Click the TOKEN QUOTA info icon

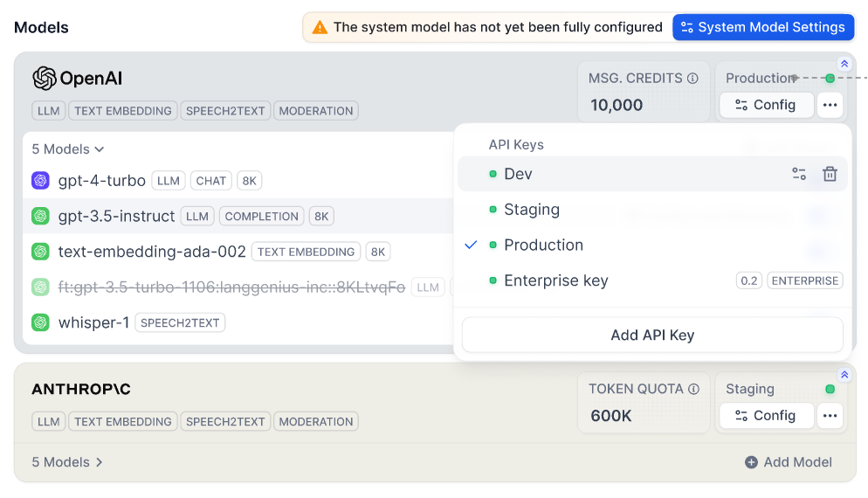point(694,389)
